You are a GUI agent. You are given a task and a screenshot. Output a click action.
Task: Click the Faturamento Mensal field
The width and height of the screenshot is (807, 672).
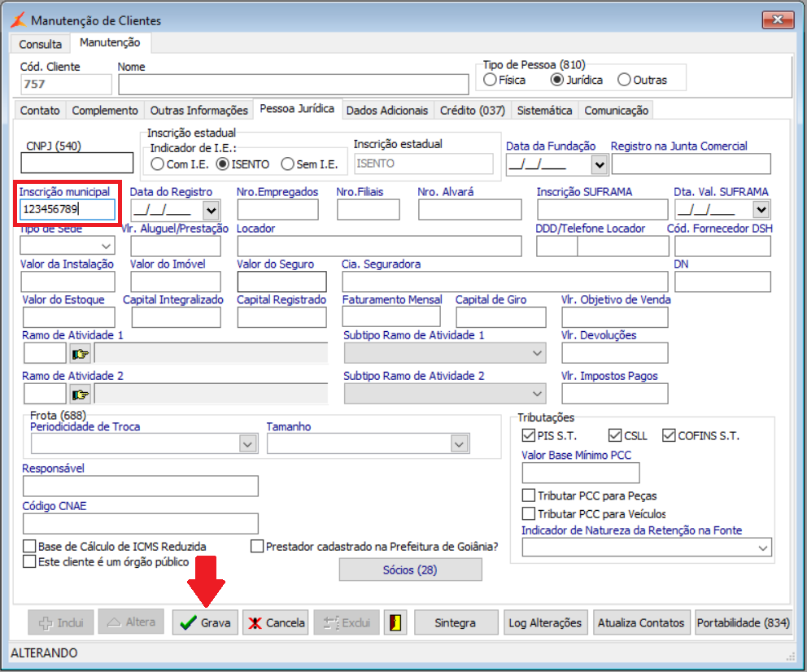[391, 317]
